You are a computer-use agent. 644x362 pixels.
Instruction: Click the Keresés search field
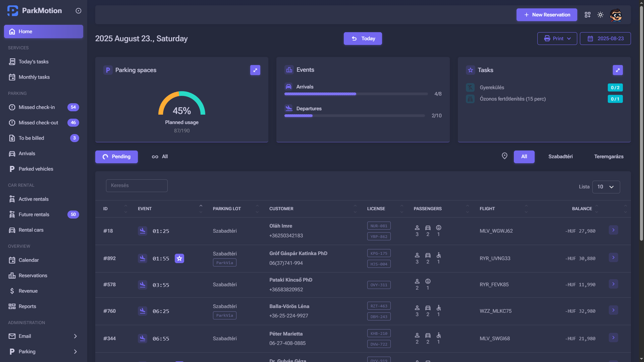[x=137, y=185]
